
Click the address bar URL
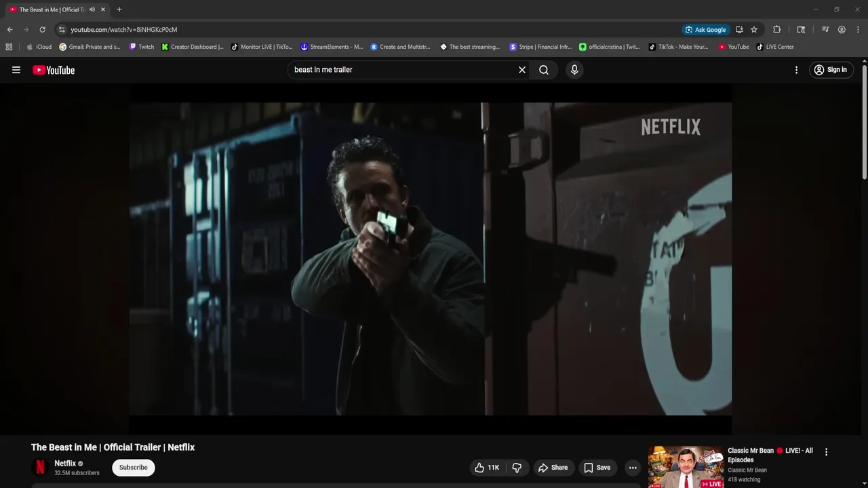click(124, 30)
